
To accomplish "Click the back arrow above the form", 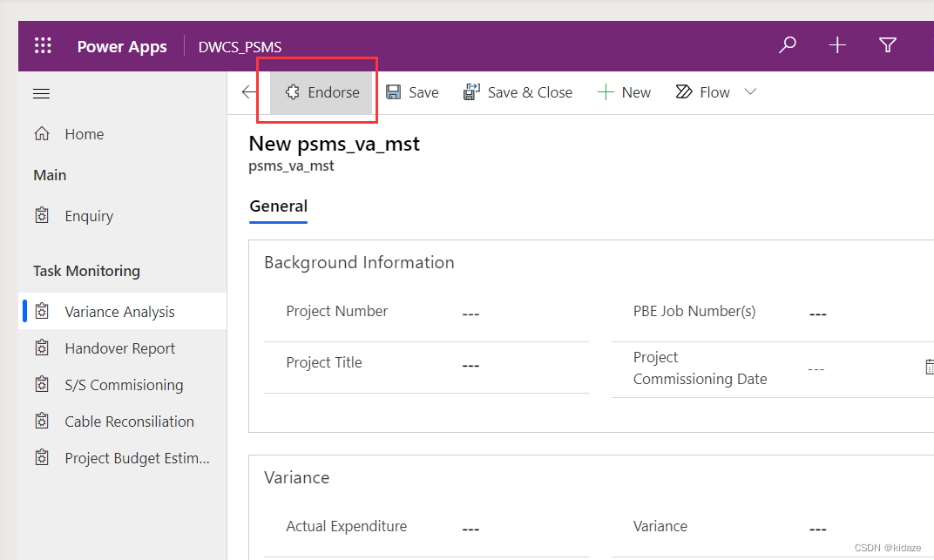I will [247, 91].
